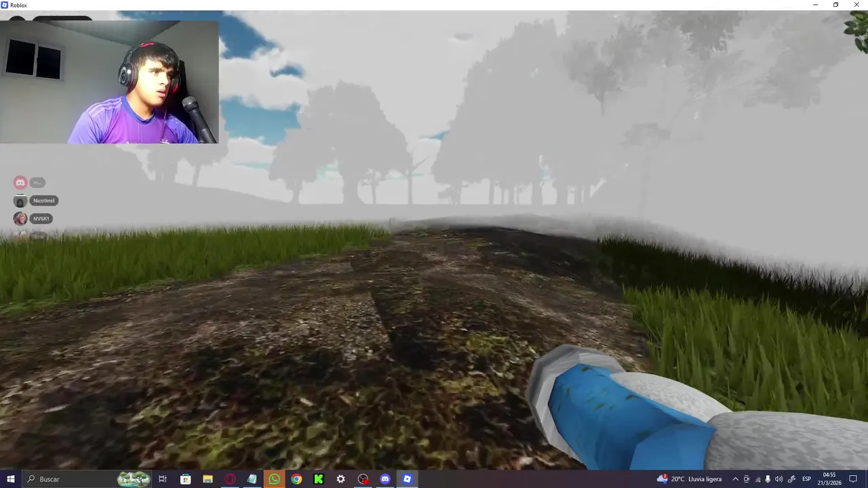Viewport: 868px width, 488px height.
Task: Launch Microsoft Store from the taskbar
Action: tap(185, 479)
